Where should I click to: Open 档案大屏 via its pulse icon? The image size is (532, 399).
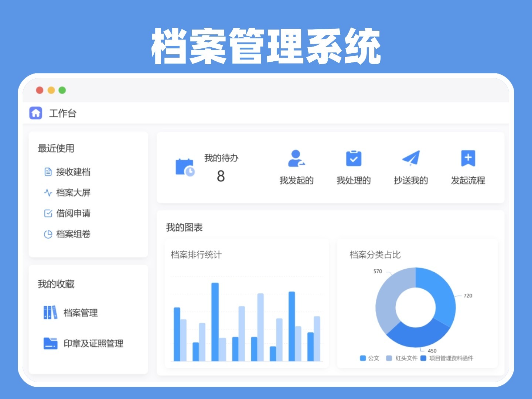pos(47,192)
